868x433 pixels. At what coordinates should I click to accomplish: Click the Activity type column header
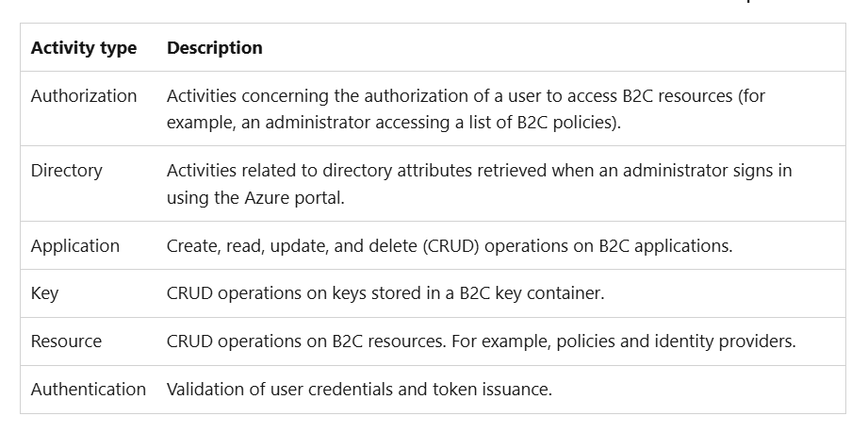click(x=84, y=48)
